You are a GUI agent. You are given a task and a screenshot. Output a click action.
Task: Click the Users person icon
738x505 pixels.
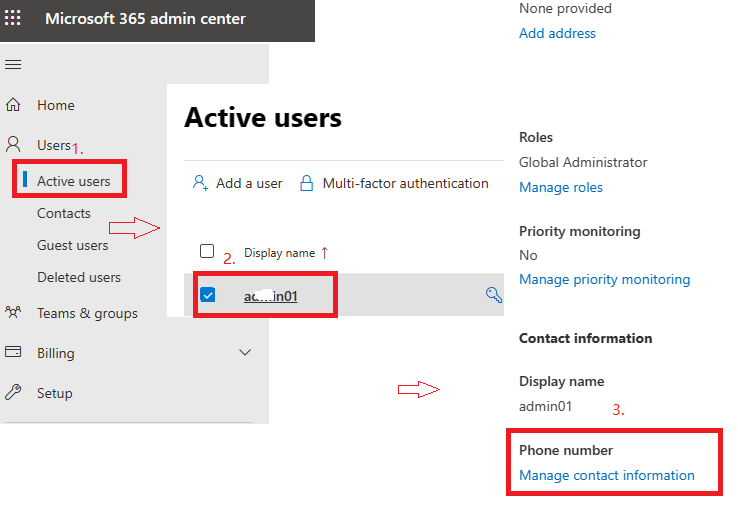pos(13,144)
